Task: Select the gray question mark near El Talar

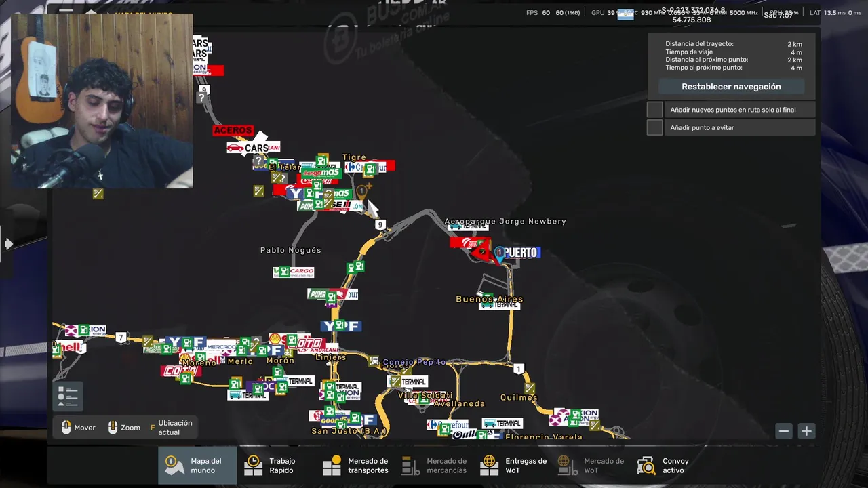Action: (x=258, y=161)
